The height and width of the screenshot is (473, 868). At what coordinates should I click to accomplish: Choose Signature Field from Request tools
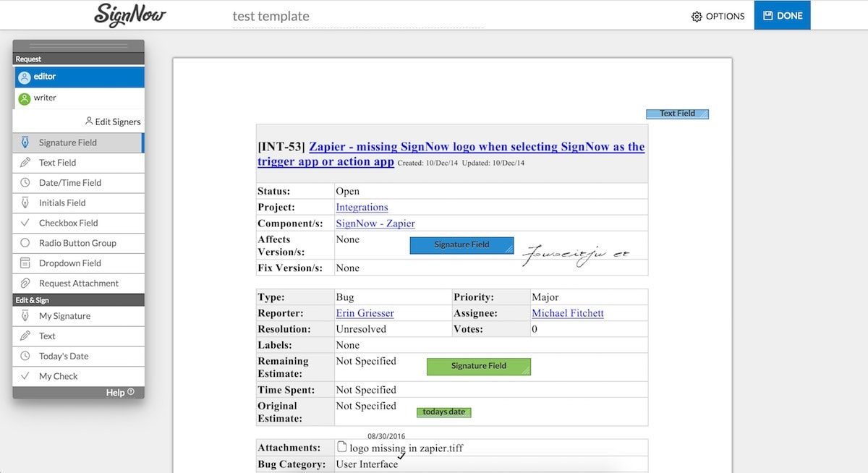click(78, 142)
